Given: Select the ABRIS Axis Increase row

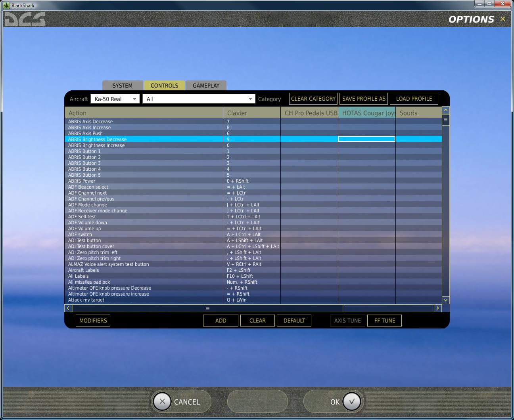Looking at the screenshot, I should pos(253,128).
